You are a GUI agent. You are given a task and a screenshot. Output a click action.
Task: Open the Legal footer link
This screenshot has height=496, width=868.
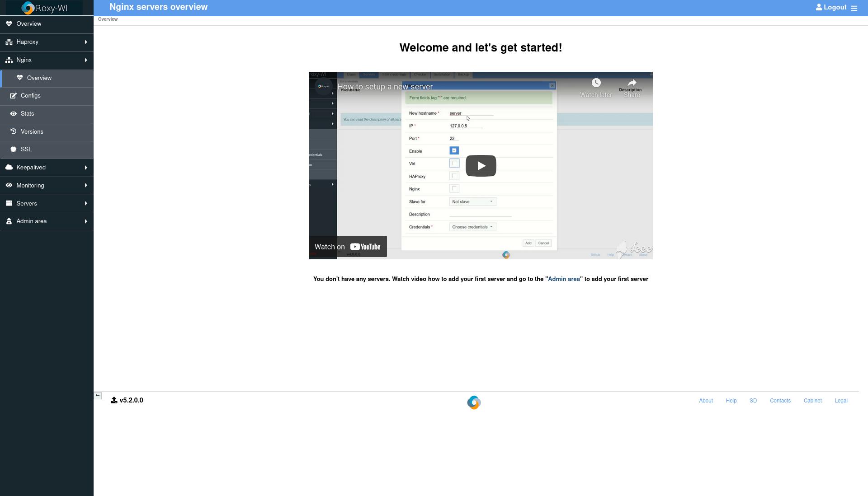(841, 401)
